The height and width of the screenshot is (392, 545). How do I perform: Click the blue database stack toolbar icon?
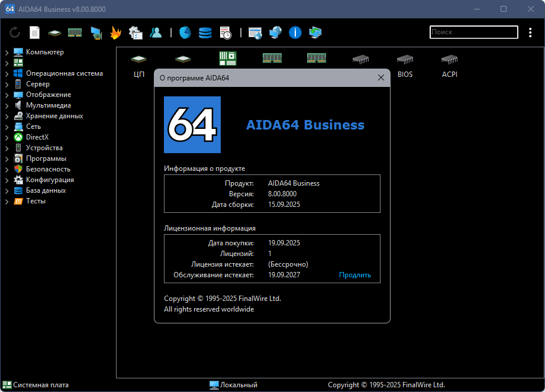click(205, 33)
